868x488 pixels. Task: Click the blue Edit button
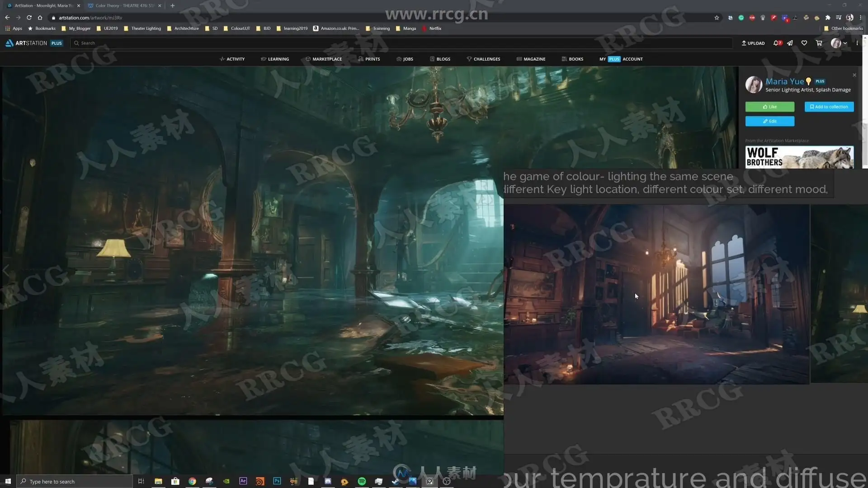[769, 121]
